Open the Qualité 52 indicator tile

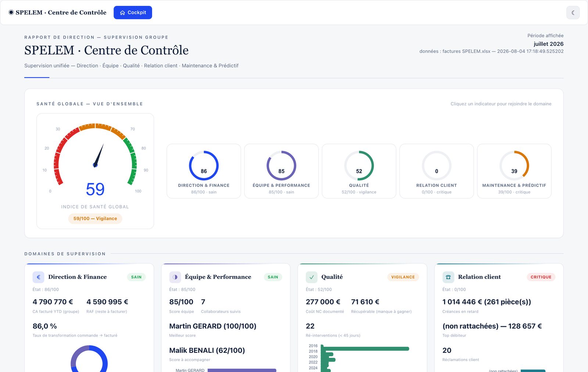pyautogui.click(x=359, y=171)
